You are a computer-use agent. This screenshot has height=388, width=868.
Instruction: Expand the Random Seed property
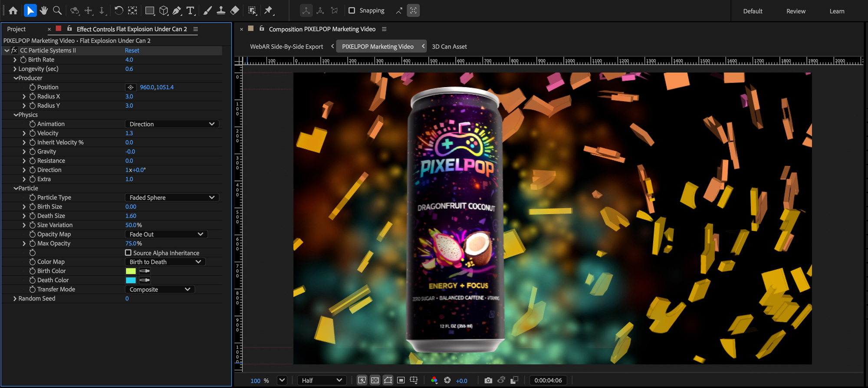pyautogui.click(x=15, y=299)
